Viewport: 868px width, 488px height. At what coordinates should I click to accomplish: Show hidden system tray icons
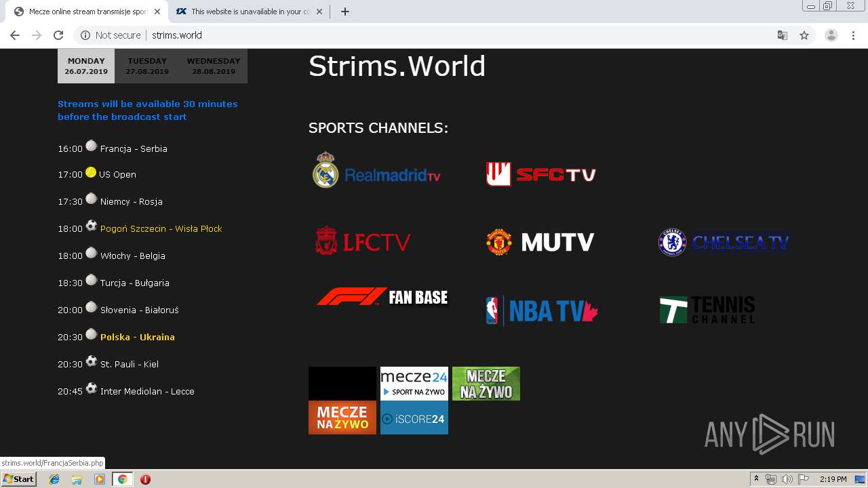pyautogui.click(x=756, y=479)
